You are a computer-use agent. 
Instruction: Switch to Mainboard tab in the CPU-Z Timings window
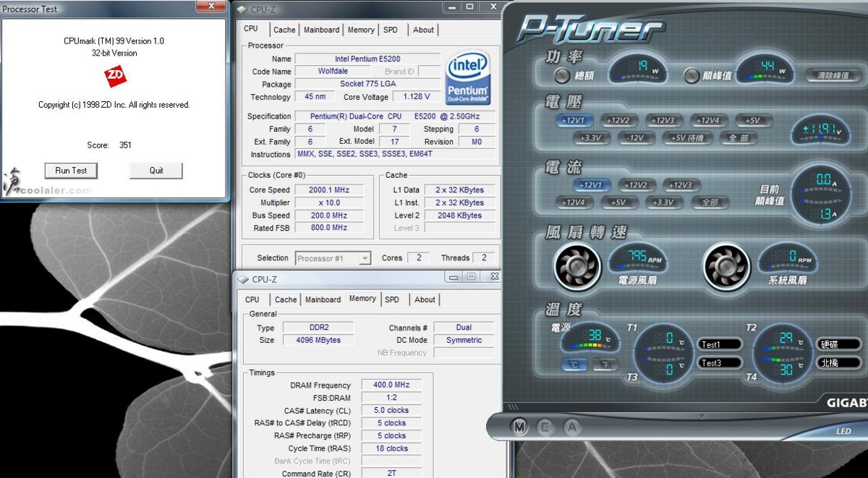[323, 299]
